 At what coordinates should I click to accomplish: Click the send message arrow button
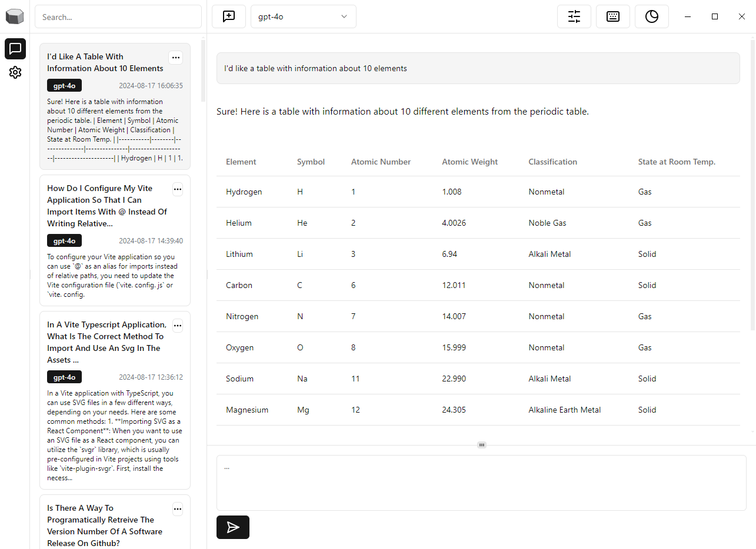point(233,527)
